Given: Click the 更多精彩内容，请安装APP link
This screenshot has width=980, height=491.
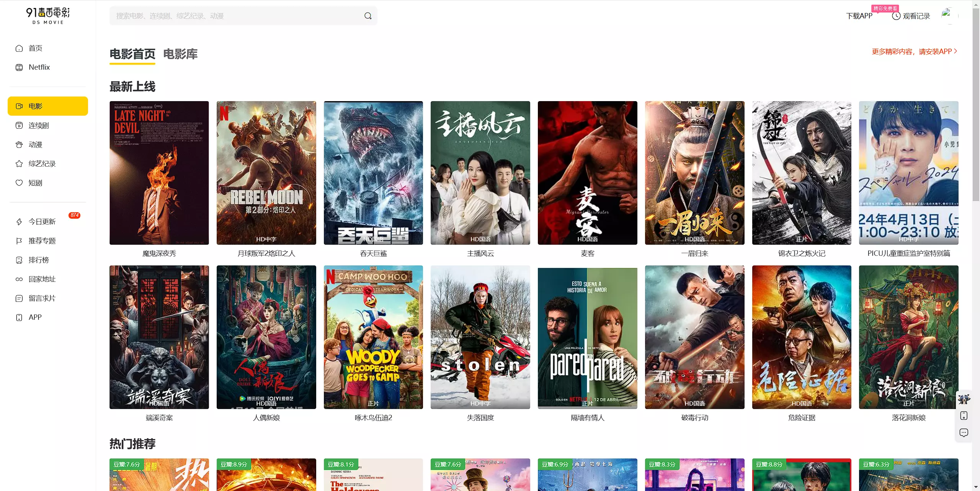Looking at the screenshot, I should [x=914, y=51].
